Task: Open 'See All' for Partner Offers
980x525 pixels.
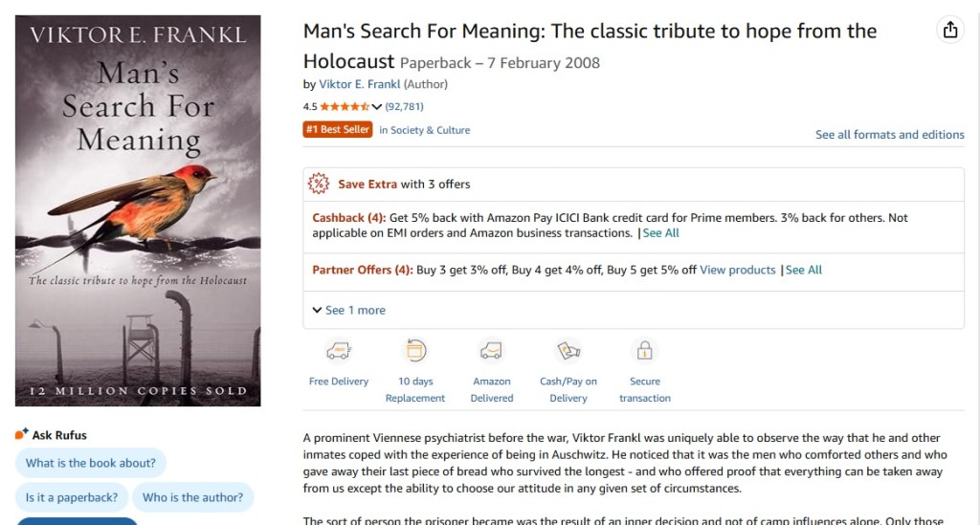Action: point(803,270)
